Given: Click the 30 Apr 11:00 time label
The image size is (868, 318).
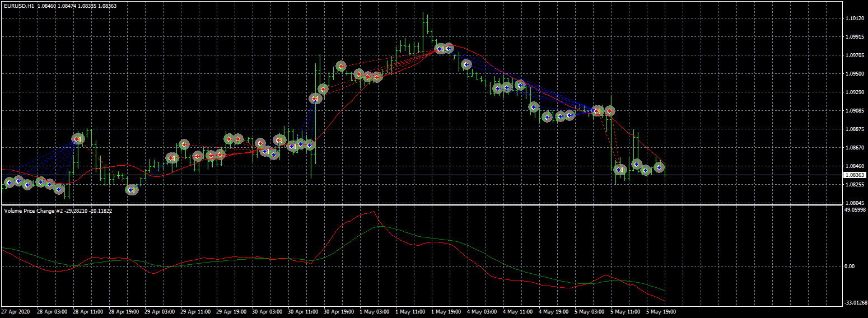Looking at the screenshot, I should tap(303, 311).
